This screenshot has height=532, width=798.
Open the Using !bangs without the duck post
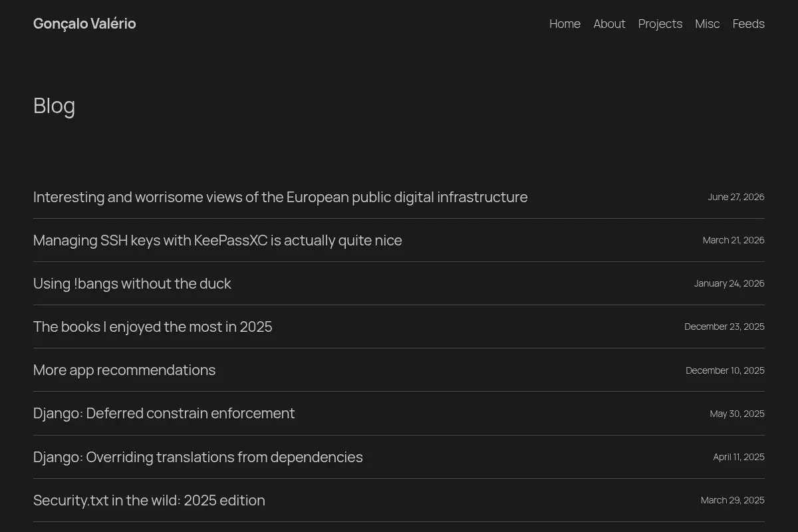132,284
